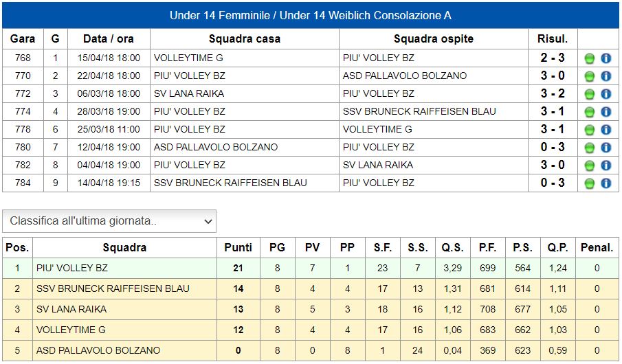Screen dimensions: 622x364
Task: Open info icon for match 768
Action: pos(606,58)
